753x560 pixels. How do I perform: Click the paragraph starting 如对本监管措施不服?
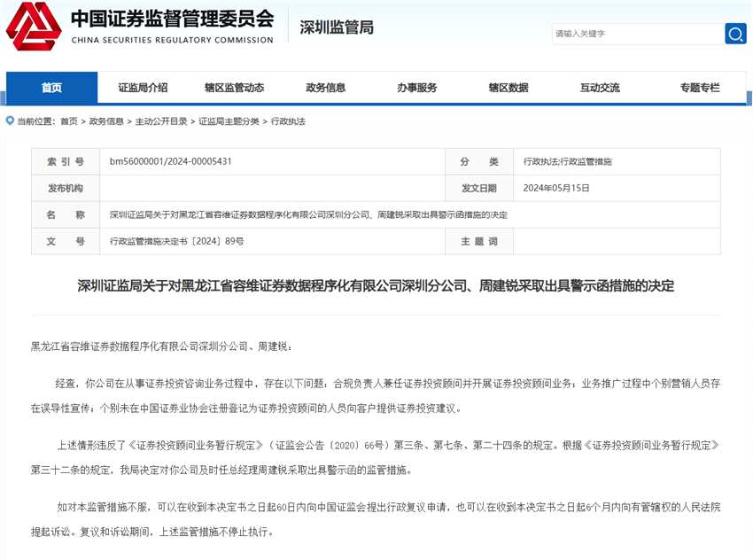tap(376, 519)
